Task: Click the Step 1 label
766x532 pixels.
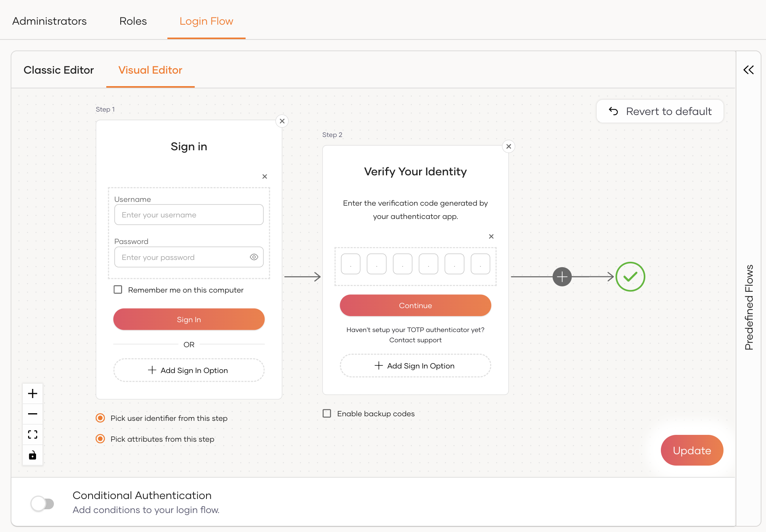Action: click(105, 109)
